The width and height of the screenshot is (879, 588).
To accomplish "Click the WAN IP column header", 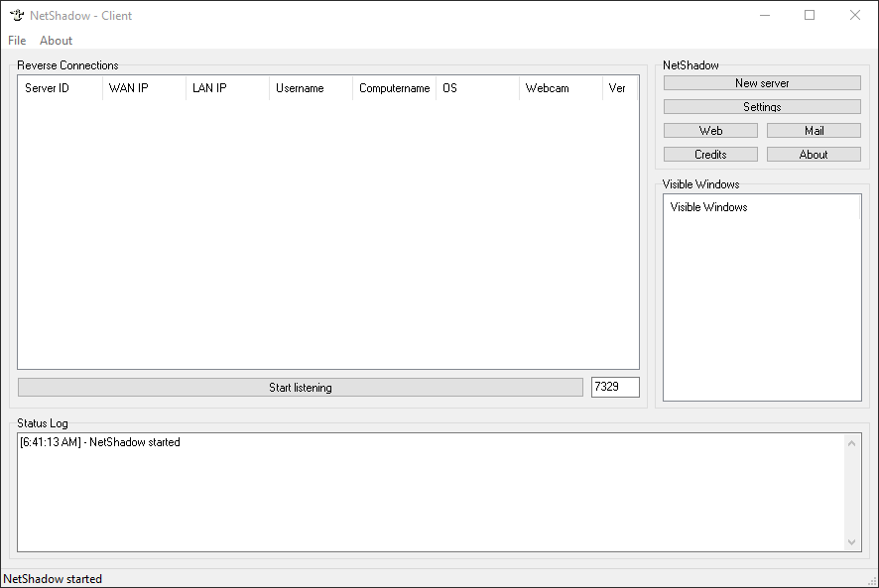I will 144,88.
